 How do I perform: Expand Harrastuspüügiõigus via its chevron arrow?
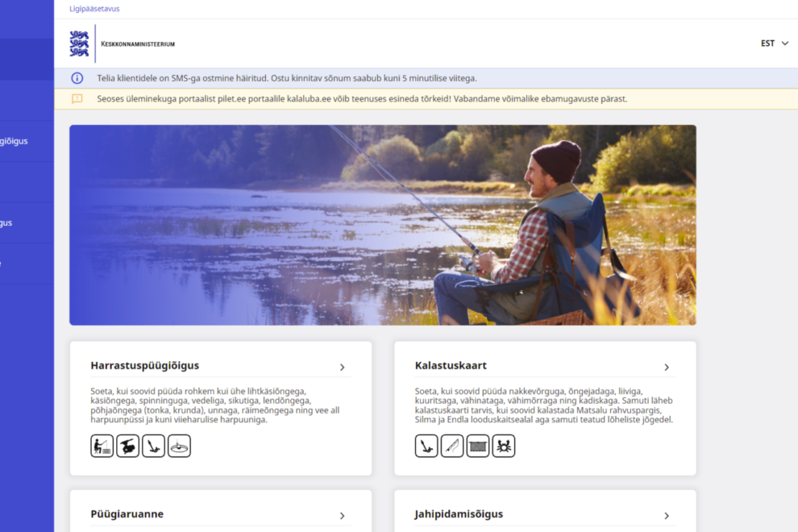(x=342, y=367)
